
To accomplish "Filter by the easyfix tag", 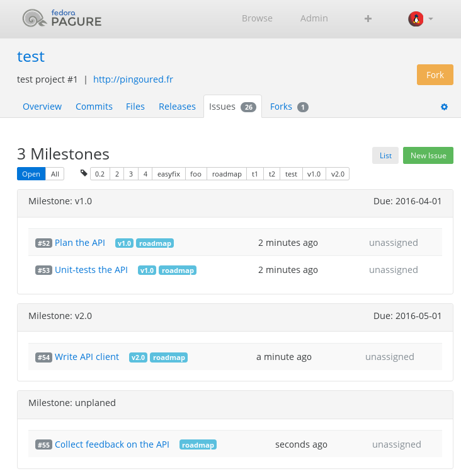I will (168, 174).
